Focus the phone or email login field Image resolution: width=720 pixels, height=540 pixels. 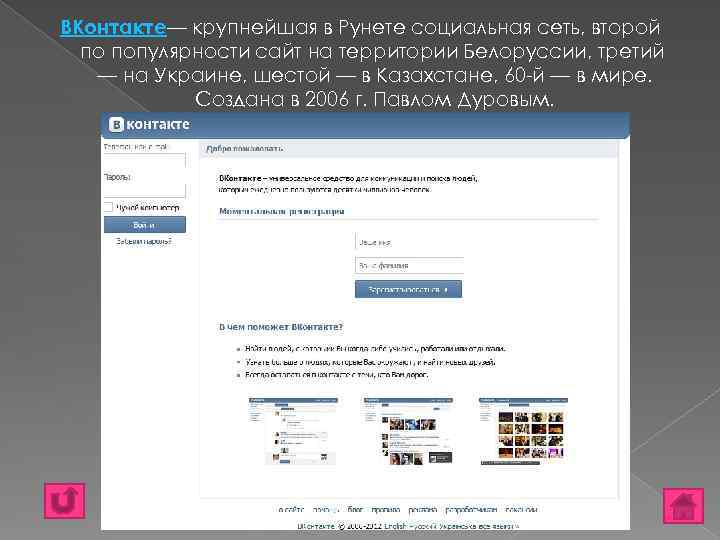(x=145, y=161)
